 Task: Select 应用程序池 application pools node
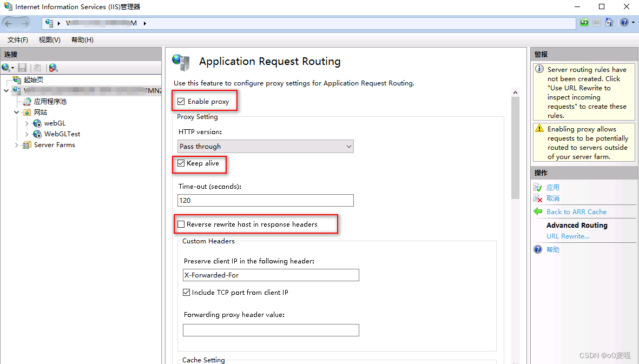tap(50, 101)
